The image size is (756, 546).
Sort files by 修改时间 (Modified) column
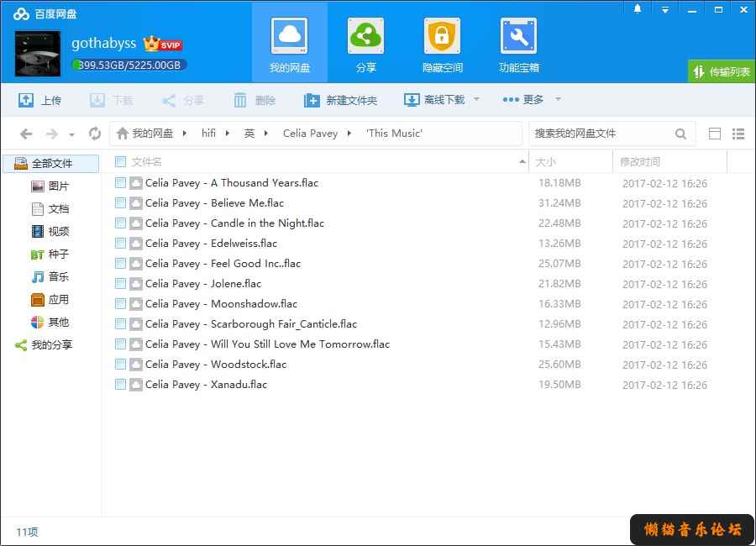pos(639,161)
